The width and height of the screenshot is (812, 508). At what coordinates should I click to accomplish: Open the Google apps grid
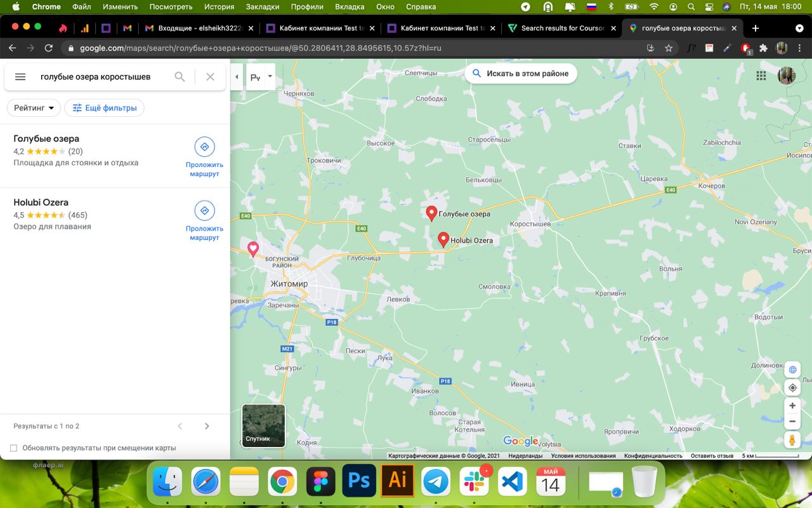(761, 76)
